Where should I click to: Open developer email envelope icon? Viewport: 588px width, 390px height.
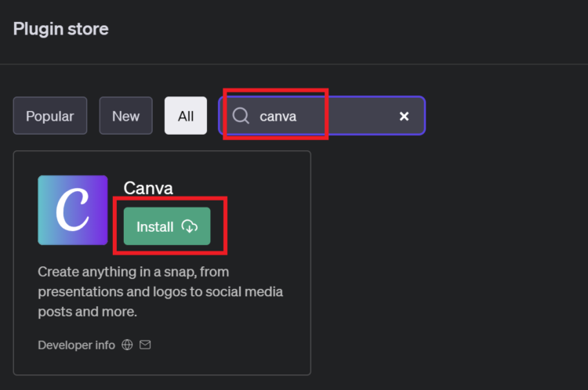click(x=145, y=345)
